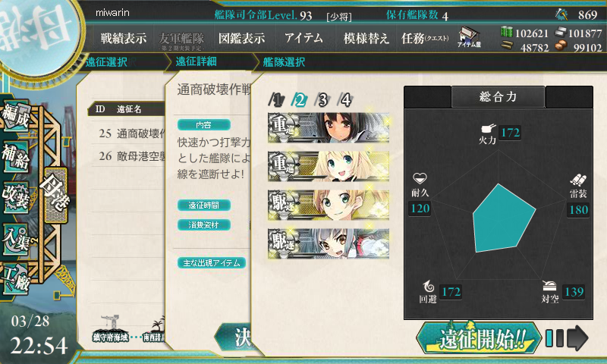Open the 工廠 factory side icon
The width and height of the screenshot is (607, 364).
[x=16, y=278]
